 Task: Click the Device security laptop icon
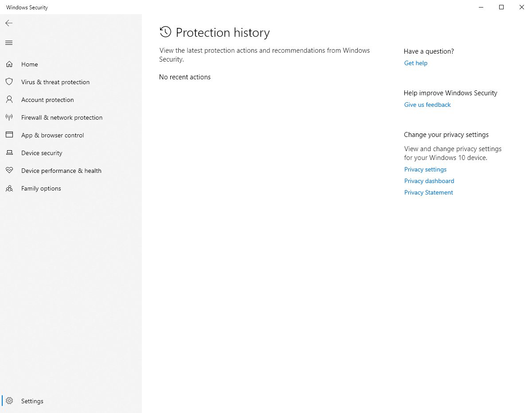pos(9,153)
